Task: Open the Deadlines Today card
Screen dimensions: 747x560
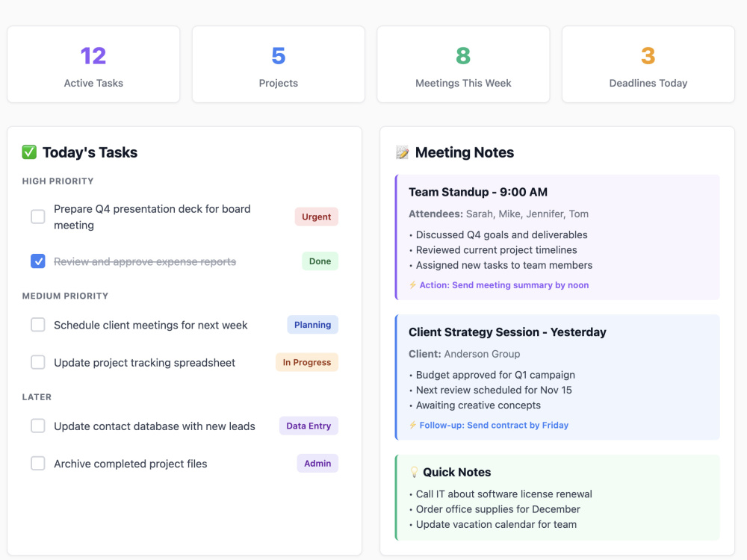Action: click(648, 64)
